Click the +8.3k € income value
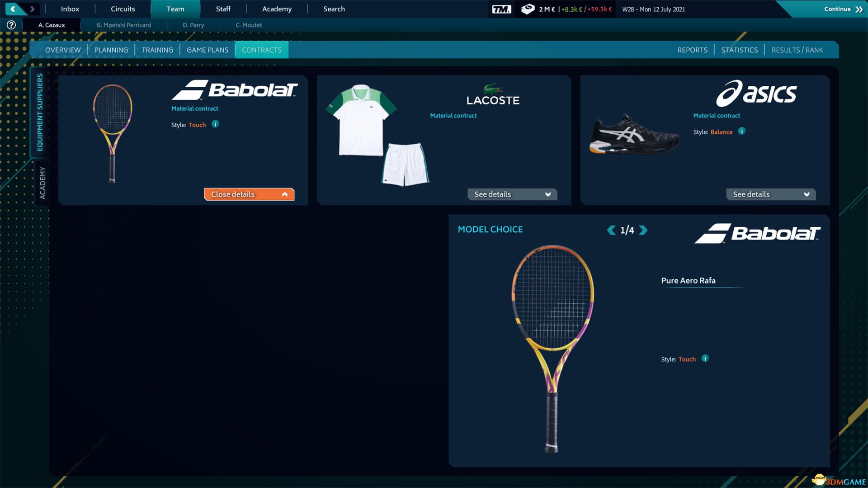868x488 pixels. (x=572, y=9)
